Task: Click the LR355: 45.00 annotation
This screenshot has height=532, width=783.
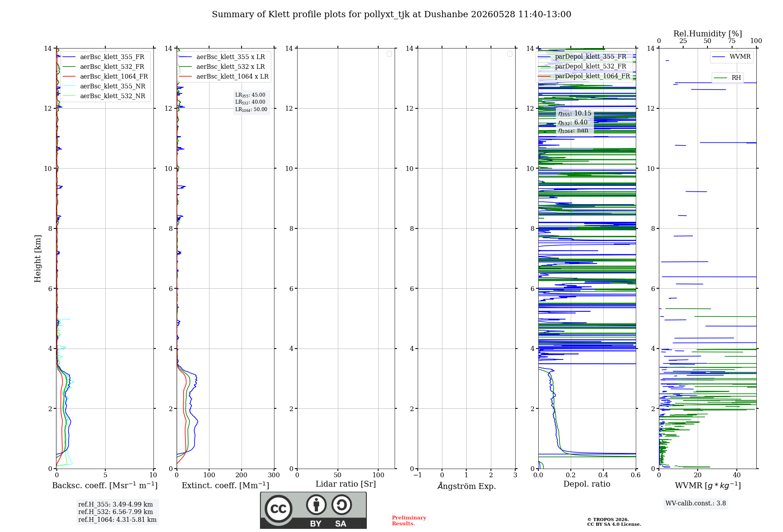Action: [x=250, y=95]
